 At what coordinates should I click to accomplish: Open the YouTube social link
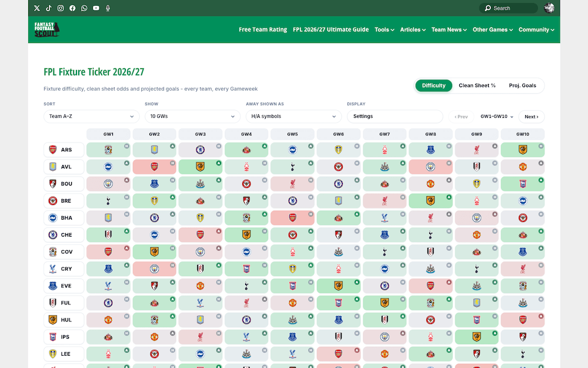click(96, 8)
